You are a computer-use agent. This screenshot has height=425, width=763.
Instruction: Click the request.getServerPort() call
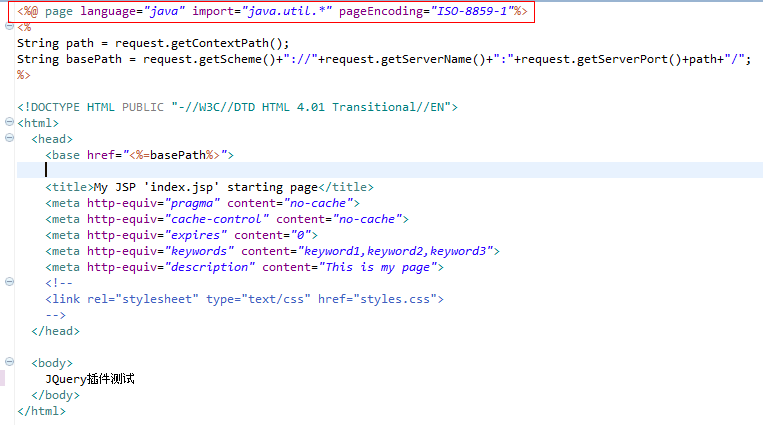(x=601, y=59)
